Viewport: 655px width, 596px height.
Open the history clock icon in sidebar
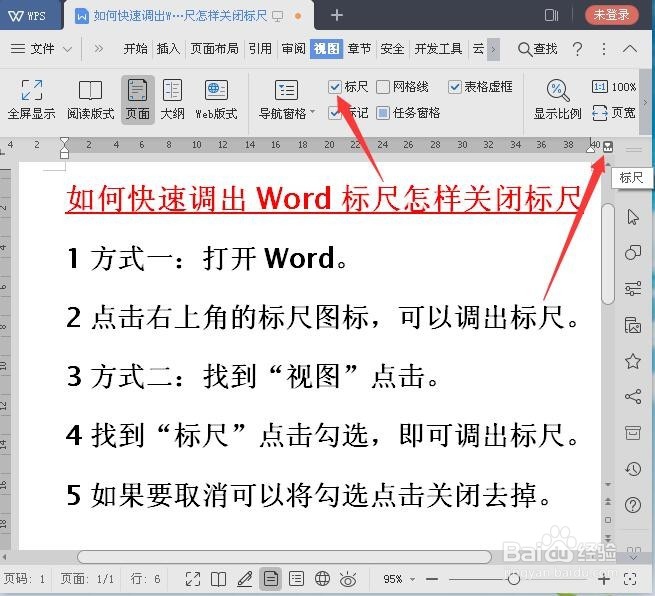pyautogui.click(x=633, y=469)
